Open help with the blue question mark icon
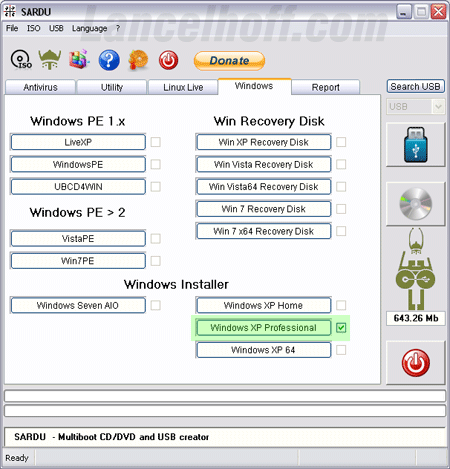The image size is (450, 469). point(109,60)
